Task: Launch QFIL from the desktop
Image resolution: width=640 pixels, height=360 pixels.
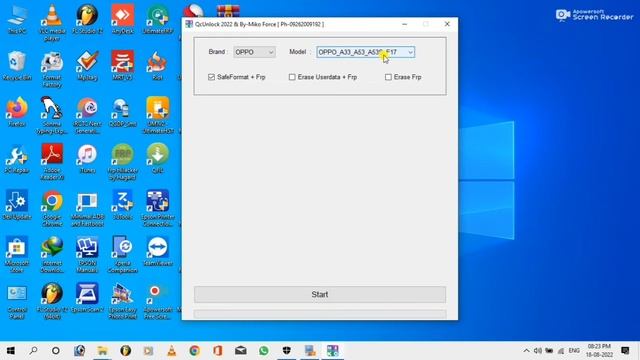Action: [x=158, y=158]
